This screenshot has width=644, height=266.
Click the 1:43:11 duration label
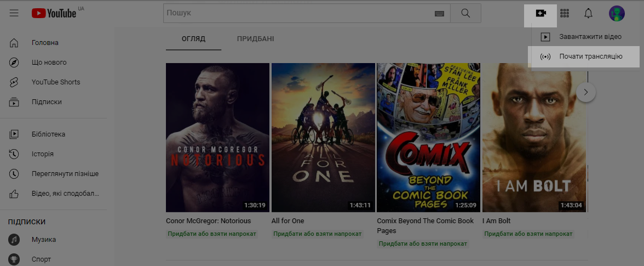coord(360,205)
